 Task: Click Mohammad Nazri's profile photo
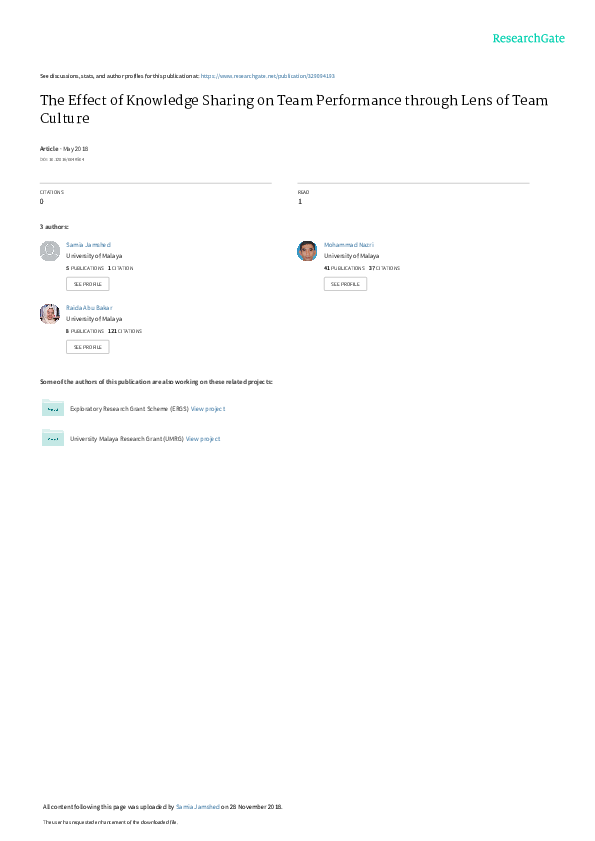307,251
